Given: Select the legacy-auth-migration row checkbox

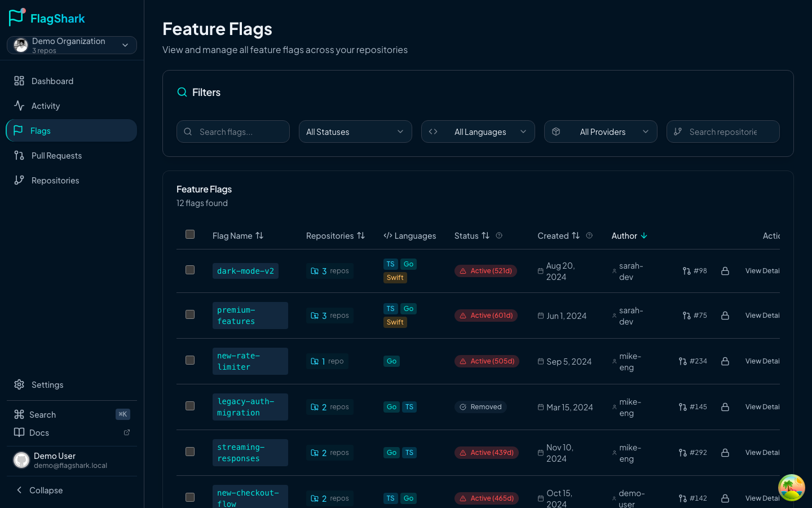Looking at the screenshot, I should (190, 406).
